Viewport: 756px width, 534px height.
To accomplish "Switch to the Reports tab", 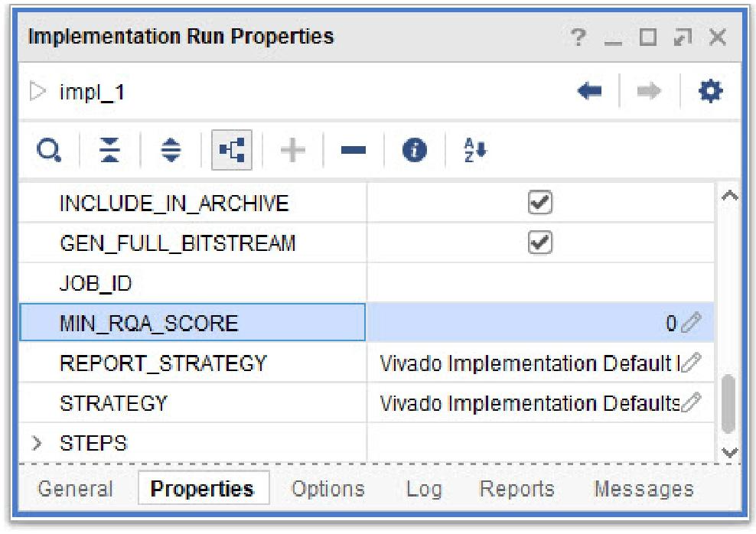I will pos(516,489).
